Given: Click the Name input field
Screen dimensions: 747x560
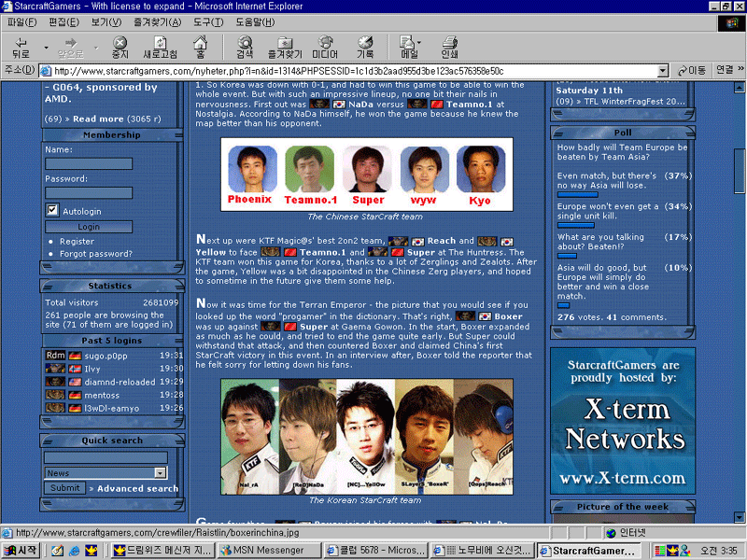Looking at the screenshot, I should pos(89,164).
